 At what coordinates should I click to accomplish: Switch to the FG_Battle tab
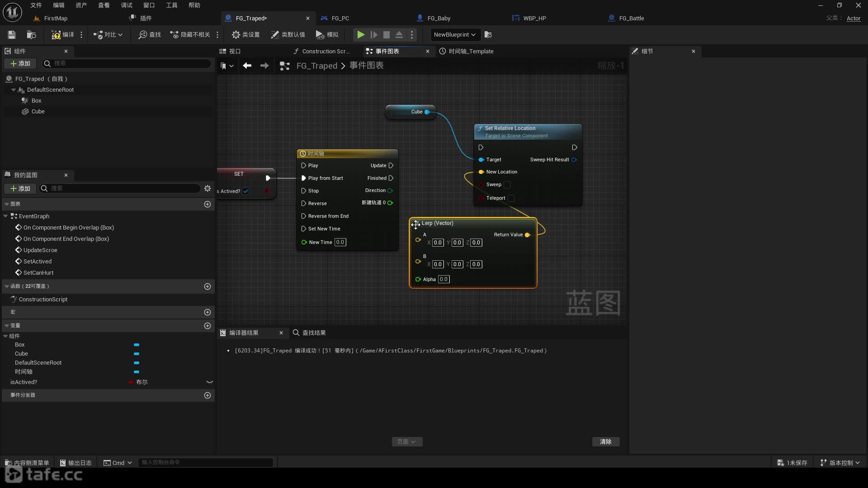click(631, 18)
